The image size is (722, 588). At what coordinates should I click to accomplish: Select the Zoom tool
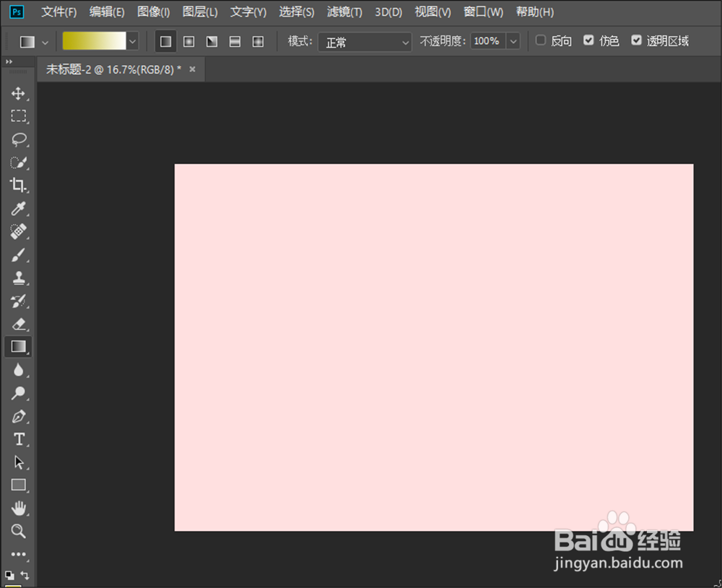coord(19,531)
